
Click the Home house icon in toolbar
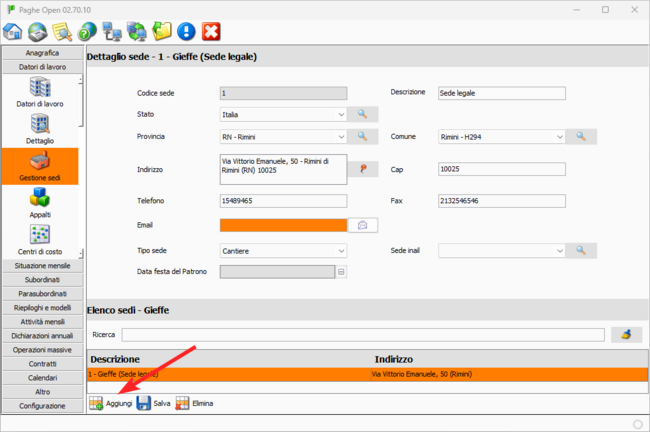click(13, 32)
